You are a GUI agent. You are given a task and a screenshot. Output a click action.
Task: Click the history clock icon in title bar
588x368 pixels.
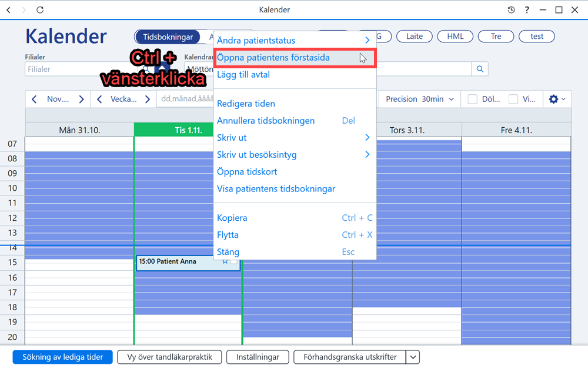click(x=511, y=10)
